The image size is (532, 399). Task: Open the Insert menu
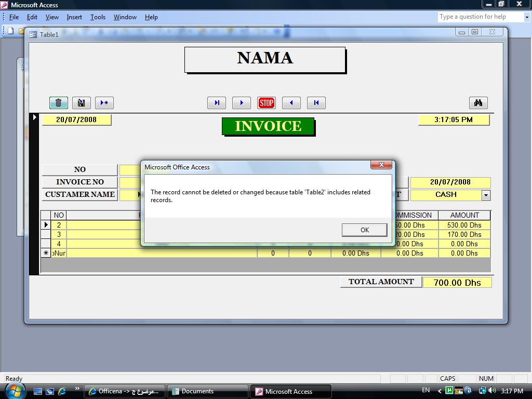point(74,17)
